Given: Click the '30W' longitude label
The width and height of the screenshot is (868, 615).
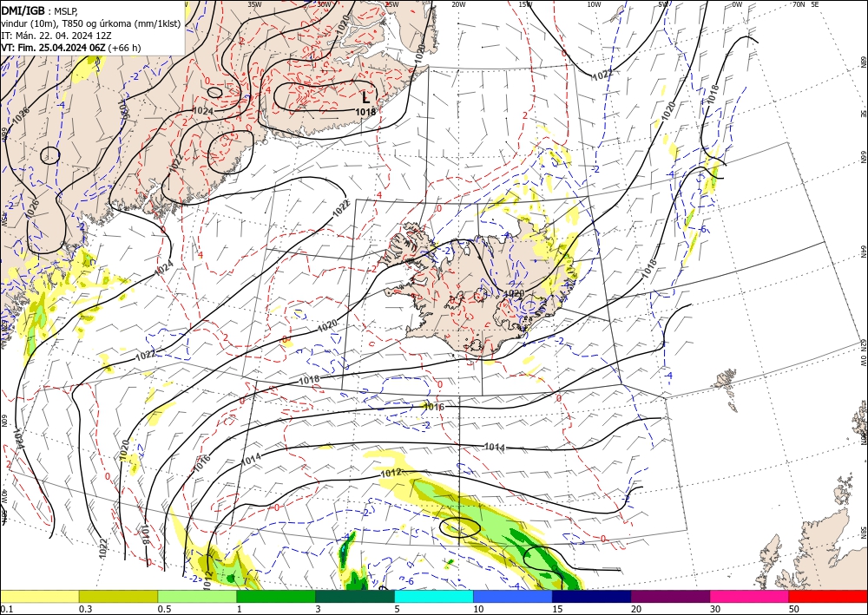Looking at the screenshot, I should 324,4.
